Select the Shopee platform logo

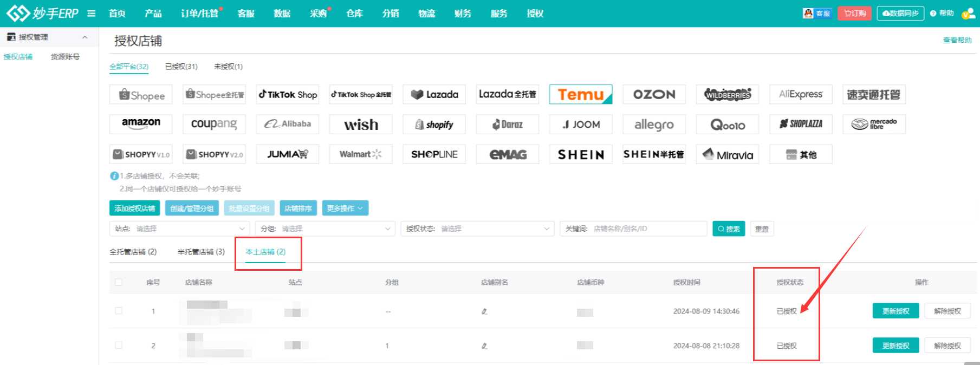[141, 95]
